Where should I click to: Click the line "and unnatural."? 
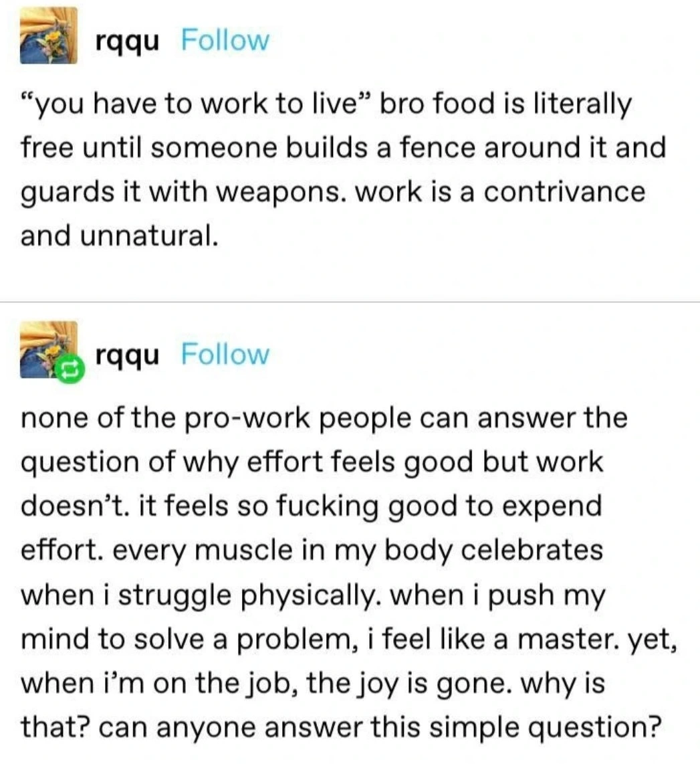pos(120,236)
